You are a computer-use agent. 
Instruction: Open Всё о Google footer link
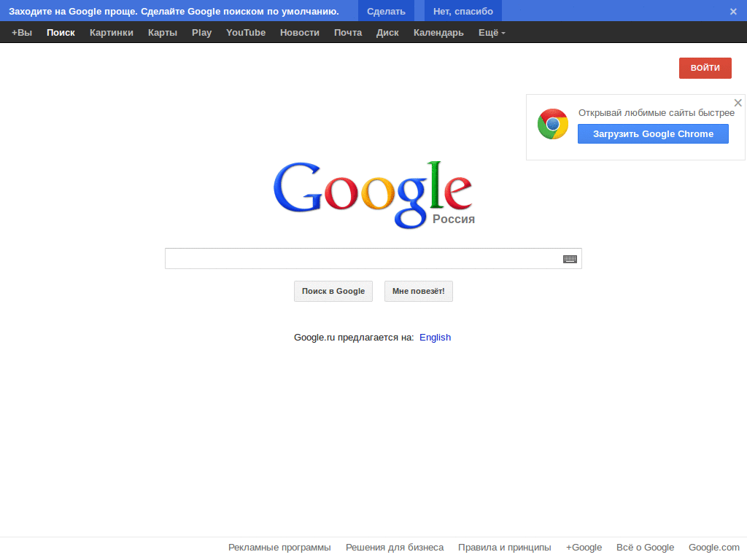click(x=645, y=548)
